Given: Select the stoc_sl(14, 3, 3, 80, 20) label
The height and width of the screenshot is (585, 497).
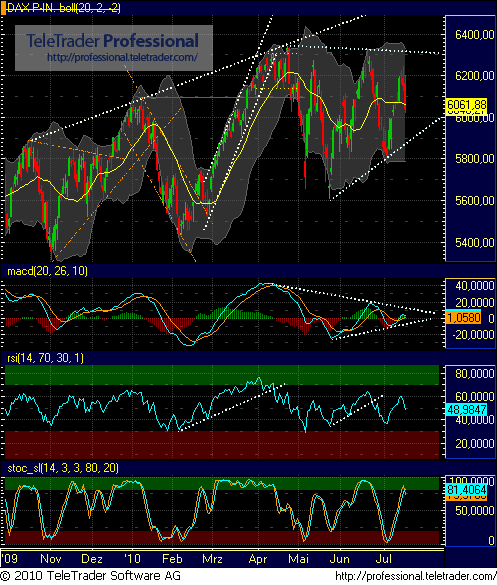Looking at the screenshot, I should click(x=63, y=468).
